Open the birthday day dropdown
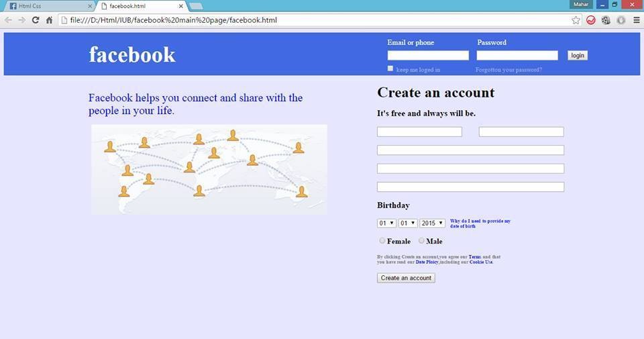Viewport: 644px width, 339px height. point(386,223)
